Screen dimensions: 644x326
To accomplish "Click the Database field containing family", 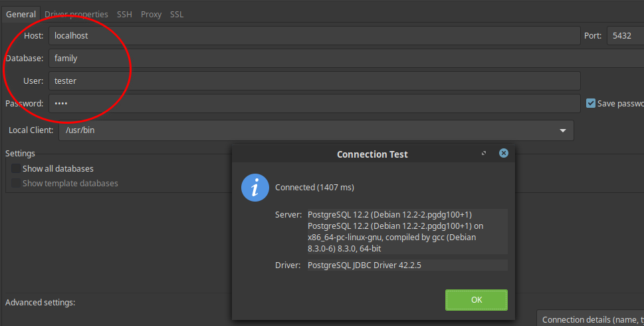I will point(314,59).
